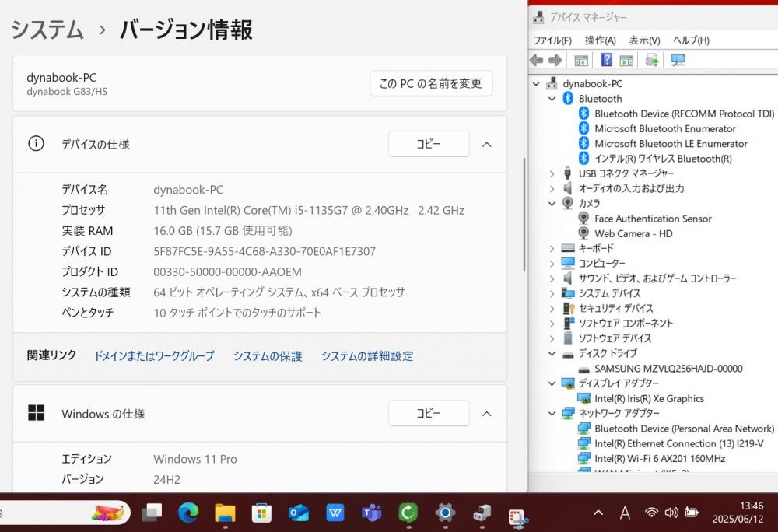Open File Explorer from the taskbar
Image resolution: width=778 pixels, height=532 pixels.
[225, 513]
